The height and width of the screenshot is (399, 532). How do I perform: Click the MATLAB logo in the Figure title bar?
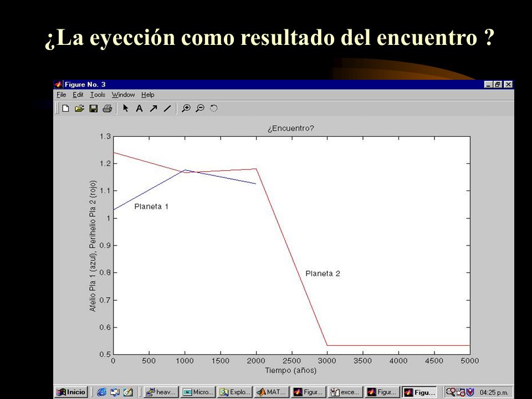59,84
